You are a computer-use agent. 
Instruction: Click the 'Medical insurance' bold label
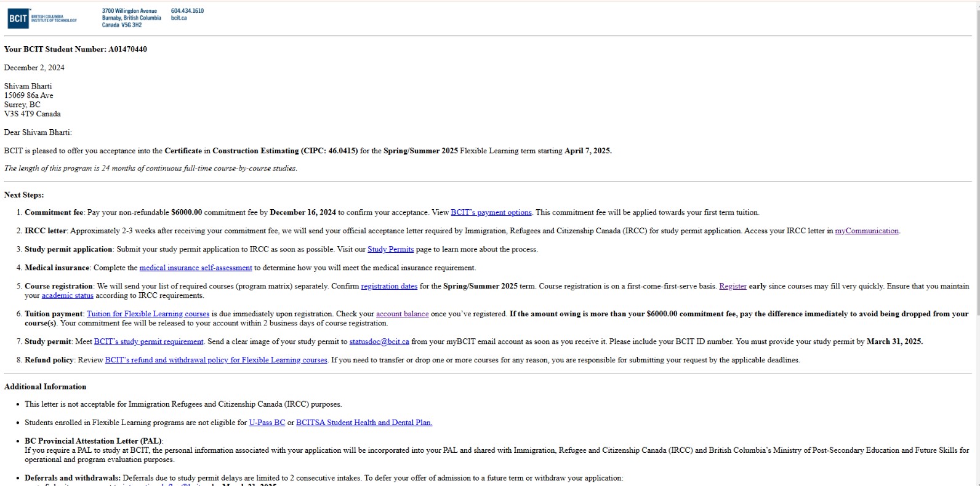[x=57, y=268]
